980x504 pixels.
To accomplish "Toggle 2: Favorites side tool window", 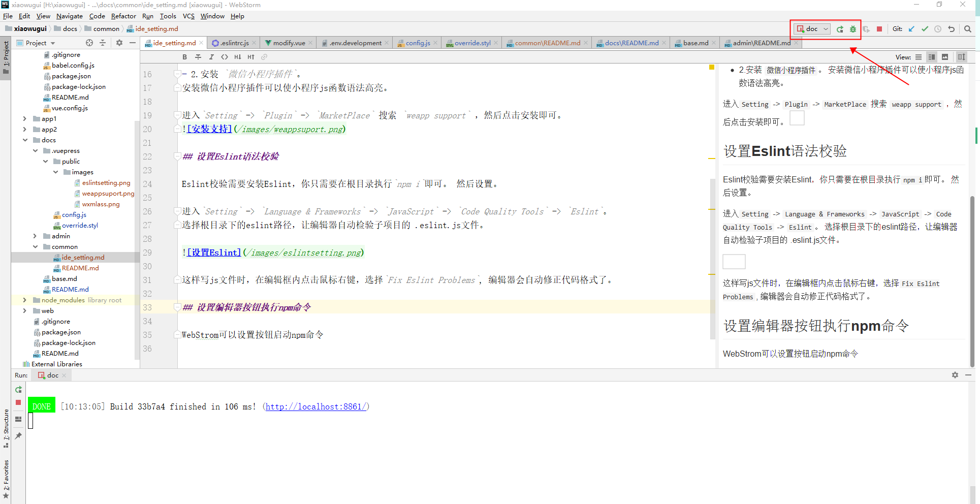I will pos(6,479).
